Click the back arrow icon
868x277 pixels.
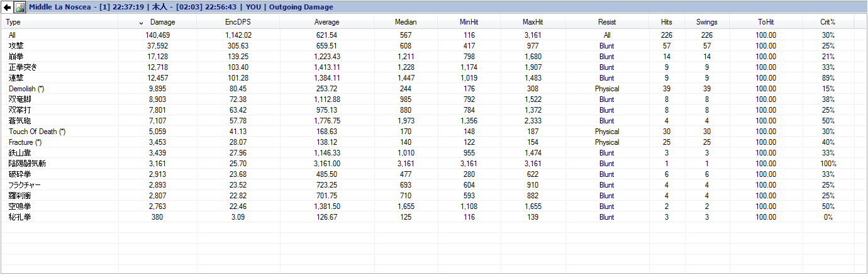(7, 8)
